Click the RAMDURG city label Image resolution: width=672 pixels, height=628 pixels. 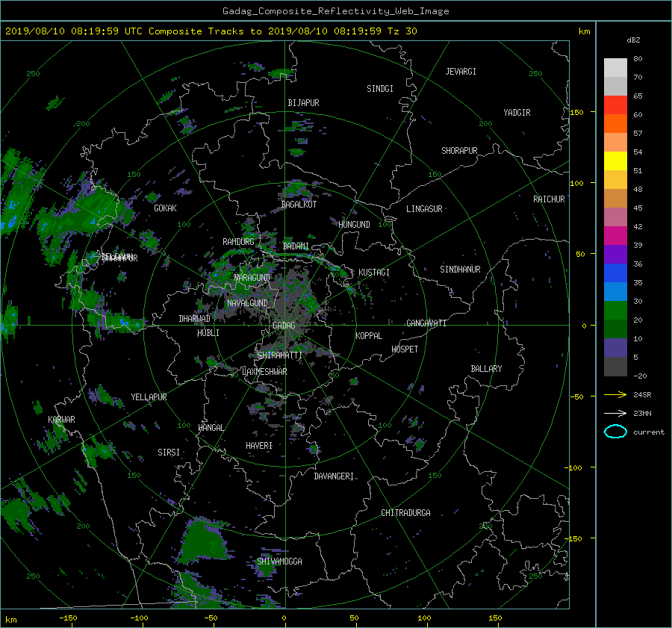238,242
